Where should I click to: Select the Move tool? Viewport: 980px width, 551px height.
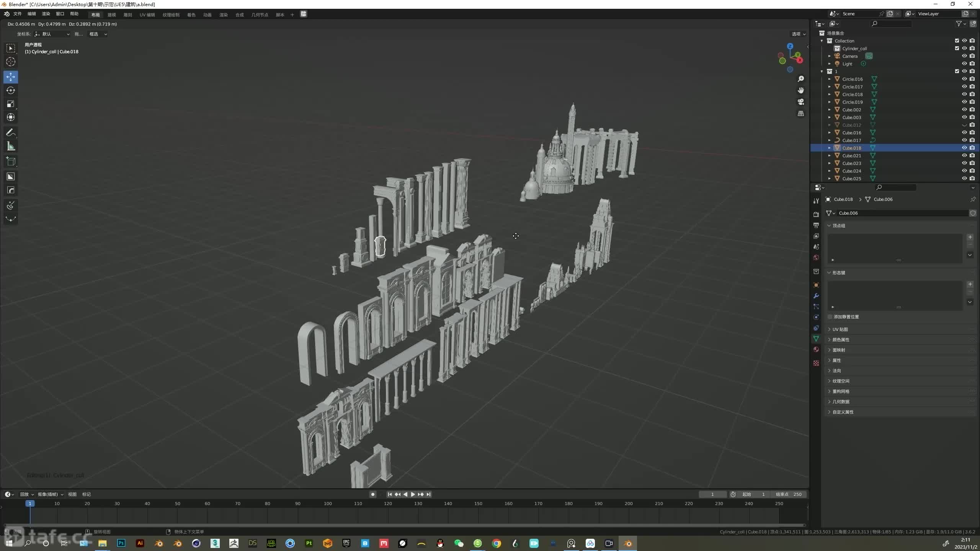click(11, 77)
